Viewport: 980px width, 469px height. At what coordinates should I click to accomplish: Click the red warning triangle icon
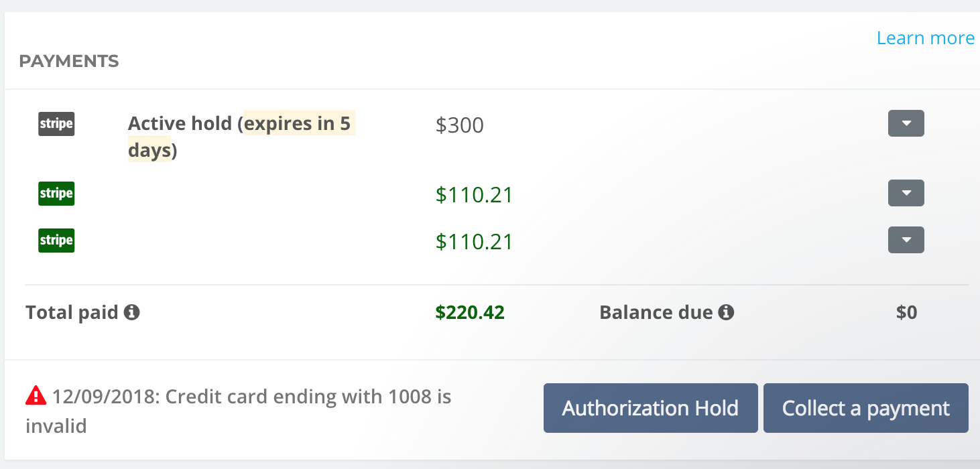[36, 396]
